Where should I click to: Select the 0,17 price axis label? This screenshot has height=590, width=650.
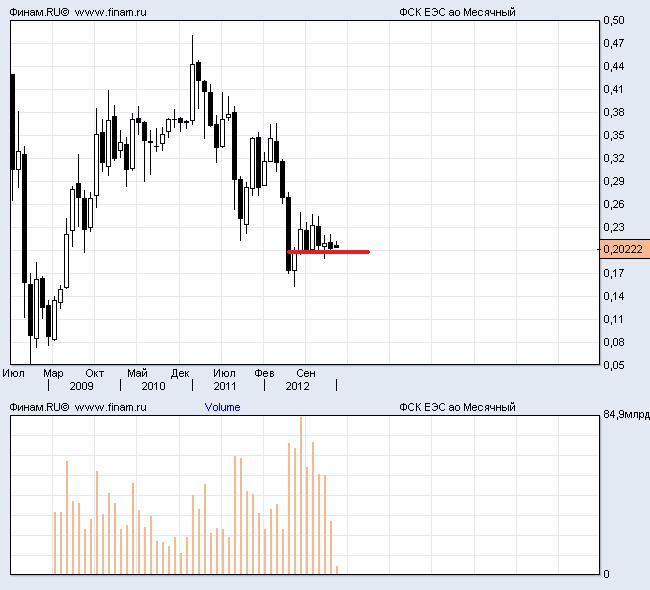614,273
